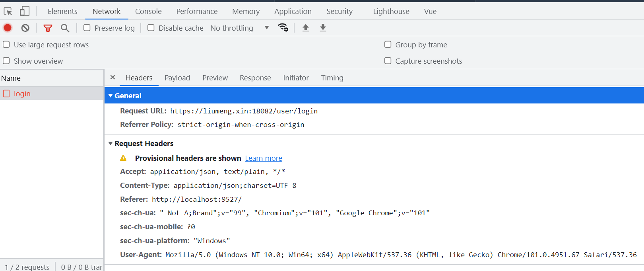This screenshot has height=271, width=644.
Task: Toggle the red filter funnel icon
Action: (x=48, y=28)
